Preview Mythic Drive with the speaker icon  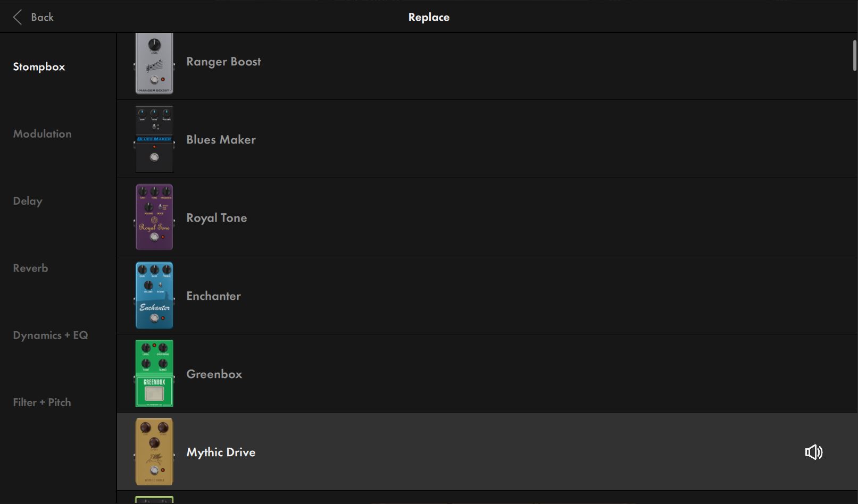coord(813,452)
